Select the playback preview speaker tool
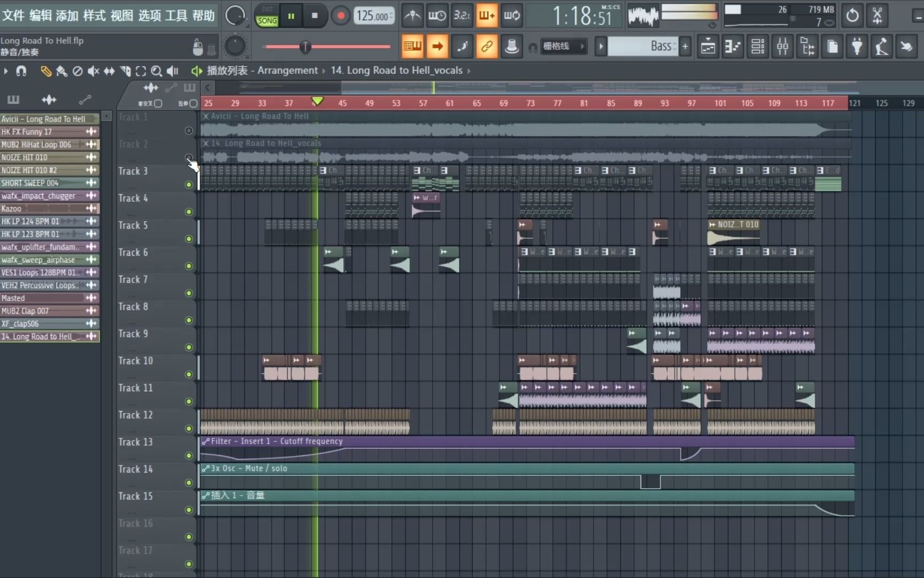Image resolution: width=924 pixels, height=578 pixels. click(x=172, y=71)
